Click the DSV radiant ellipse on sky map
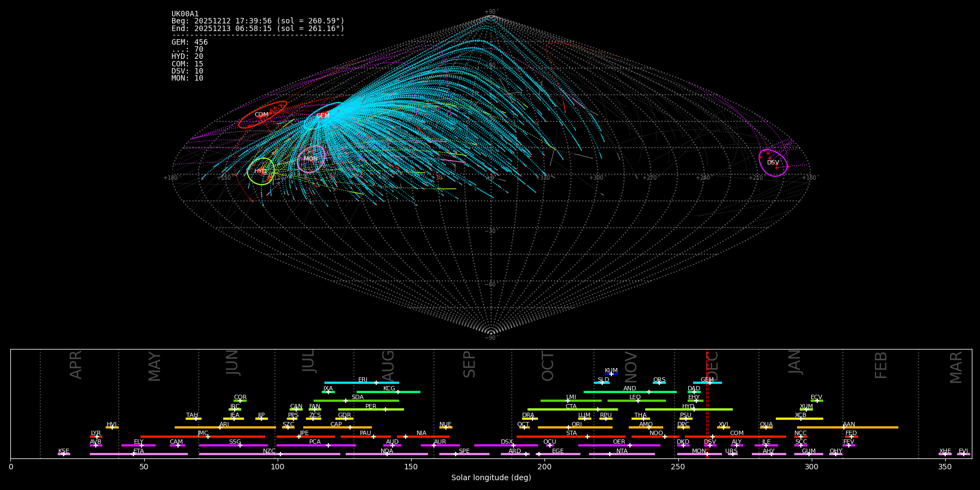The image size is (980, 490). tap(773, 163)
